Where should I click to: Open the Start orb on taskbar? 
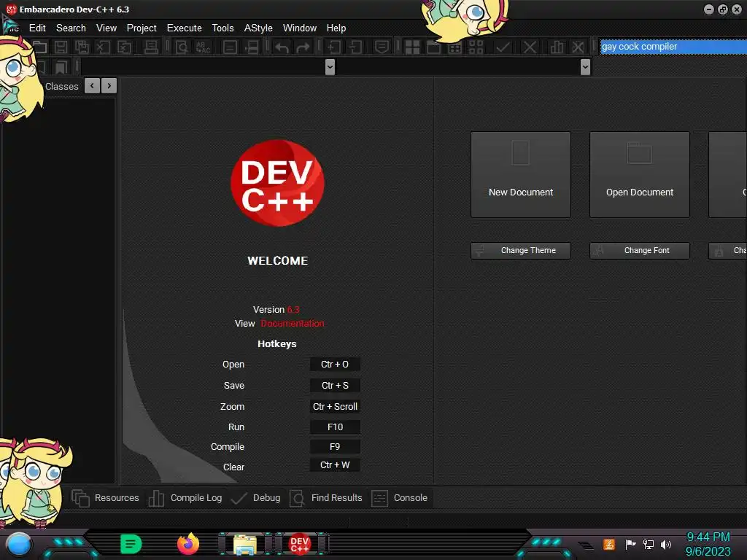tap(19, 544)
